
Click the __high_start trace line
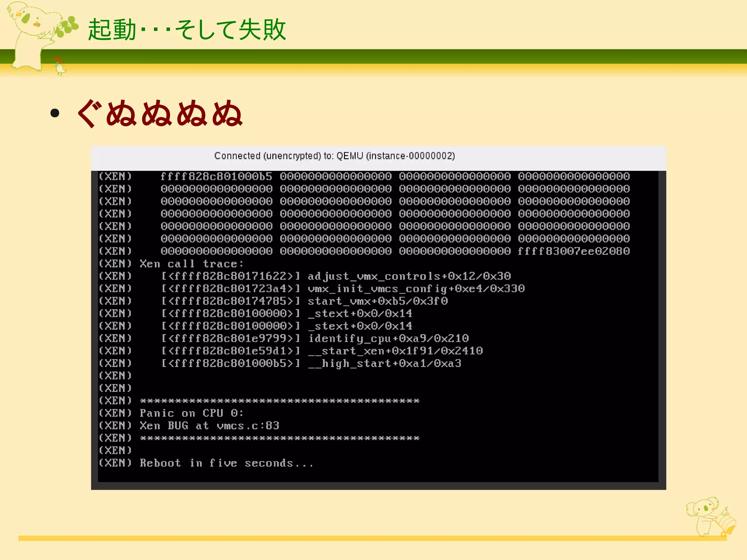click(384, 363)
